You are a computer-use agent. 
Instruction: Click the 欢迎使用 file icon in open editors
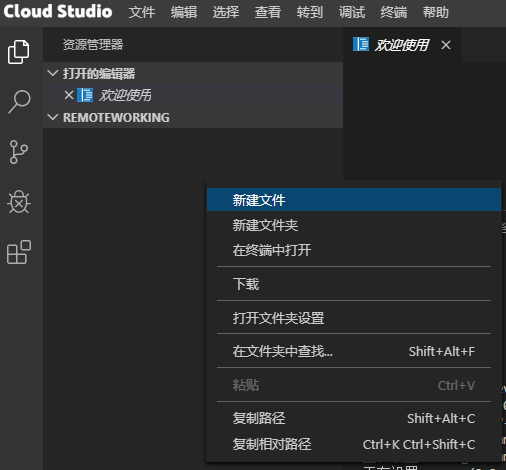tap(85, 95)
